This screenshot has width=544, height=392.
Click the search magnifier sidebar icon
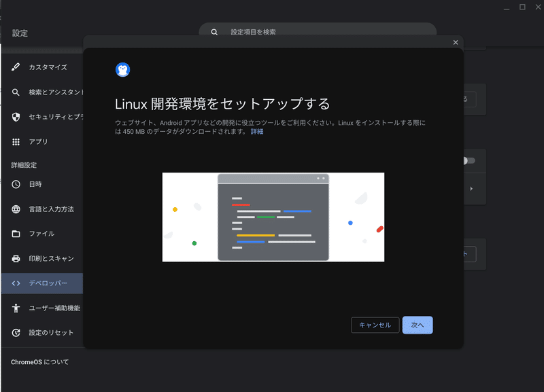coord(16,92)
